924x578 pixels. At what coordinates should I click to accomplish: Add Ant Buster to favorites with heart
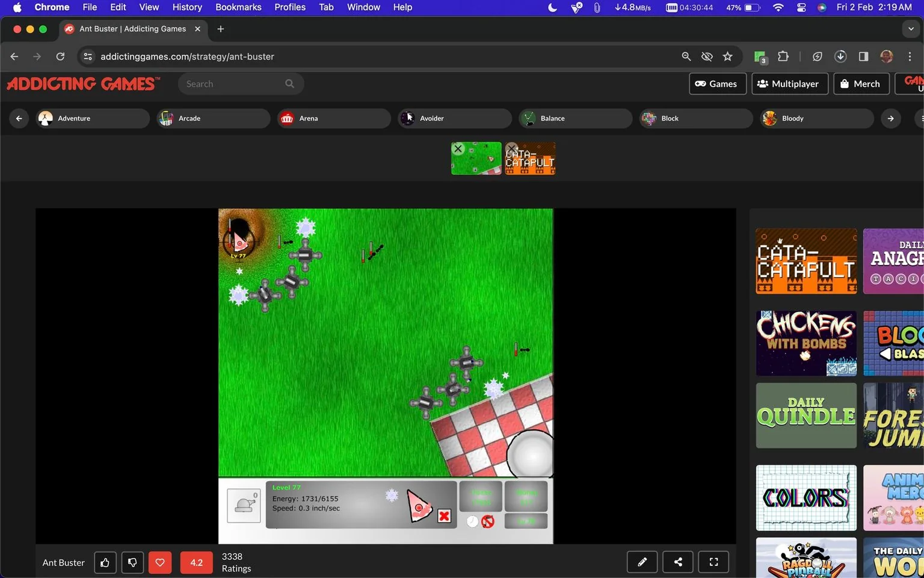click(160, 562)
